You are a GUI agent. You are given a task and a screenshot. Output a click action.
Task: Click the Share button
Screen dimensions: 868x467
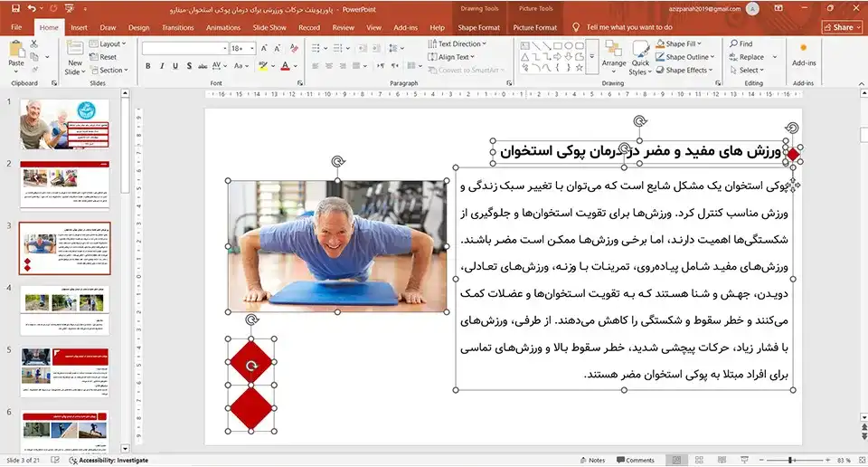[843, 27]
